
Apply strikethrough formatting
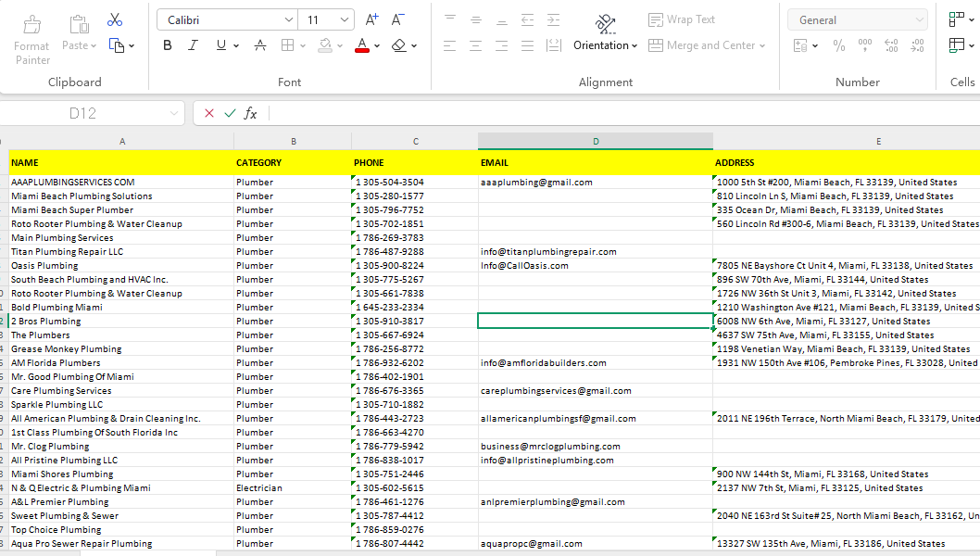tap(260, 45)
